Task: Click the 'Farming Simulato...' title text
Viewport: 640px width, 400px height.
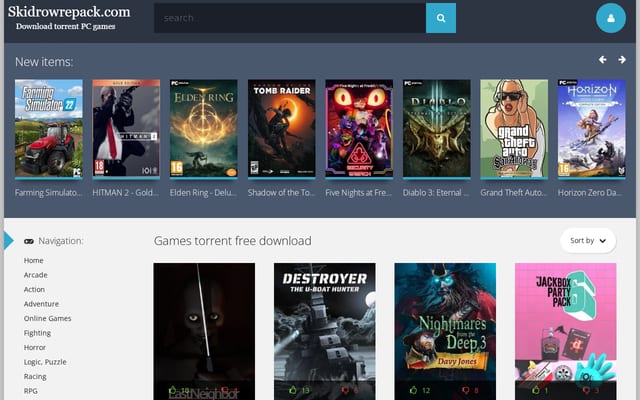Action: tap(49, 193)
